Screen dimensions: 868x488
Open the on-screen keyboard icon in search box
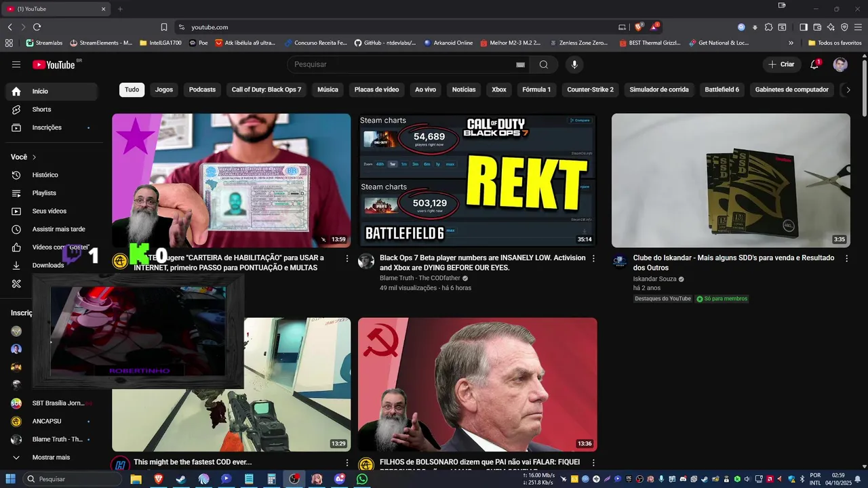pos(520,64)
